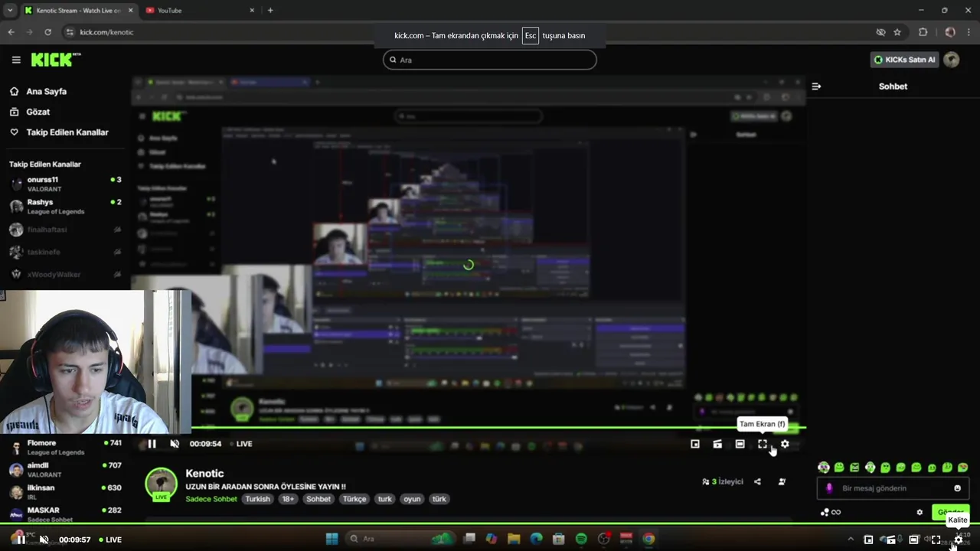This screenshot has width=980, height=551.
Task: Open the ilkinsan channel
Action: tap(65, 492)
